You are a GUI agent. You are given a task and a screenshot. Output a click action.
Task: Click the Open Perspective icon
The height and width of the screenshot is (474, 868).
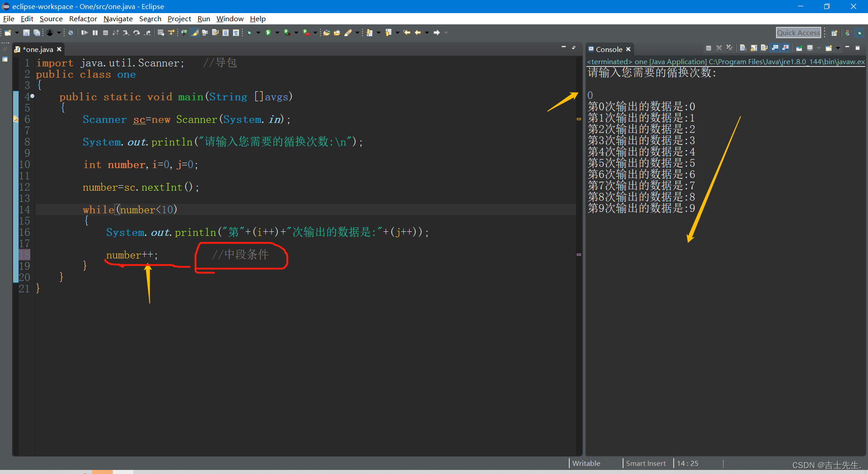835,33
